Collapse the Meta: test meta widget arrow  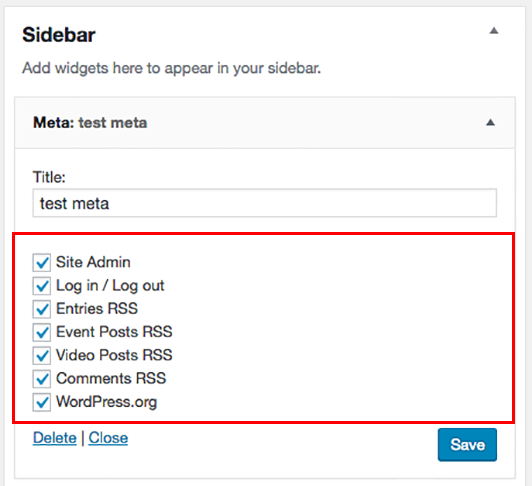click(x=490, y=123)
